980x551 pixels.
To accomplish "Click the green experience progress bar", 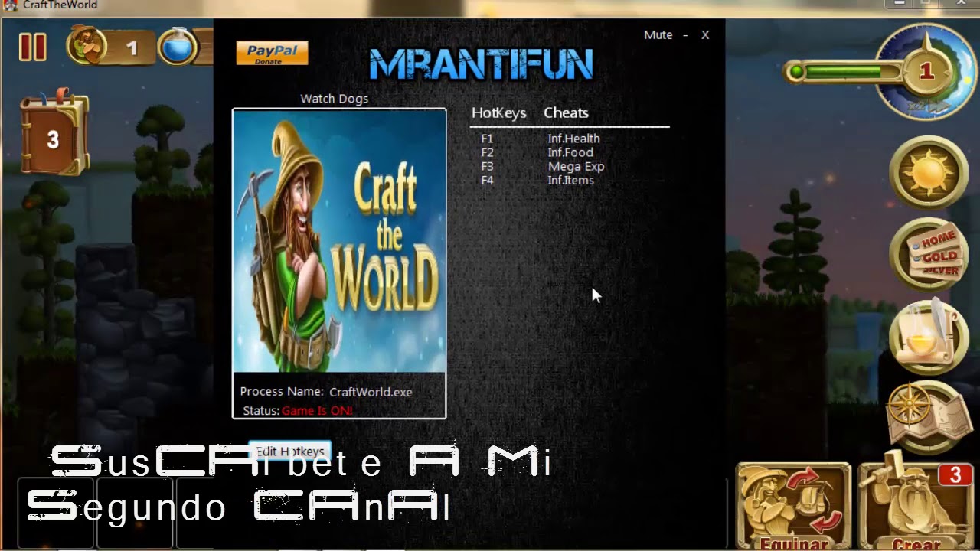I will tap(846, 72).
